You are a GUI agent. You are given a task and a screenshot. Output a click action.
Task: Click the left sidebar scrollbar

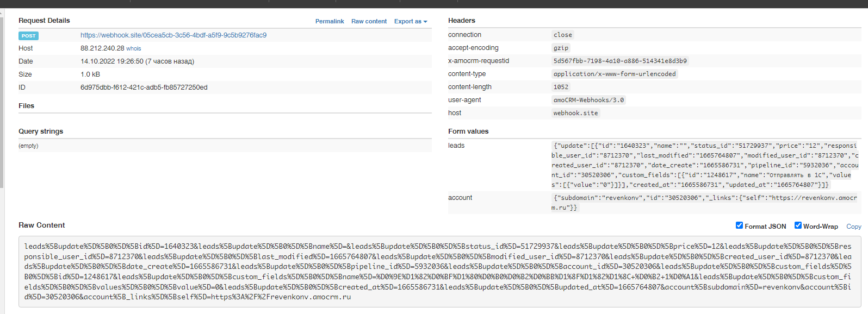2,103
